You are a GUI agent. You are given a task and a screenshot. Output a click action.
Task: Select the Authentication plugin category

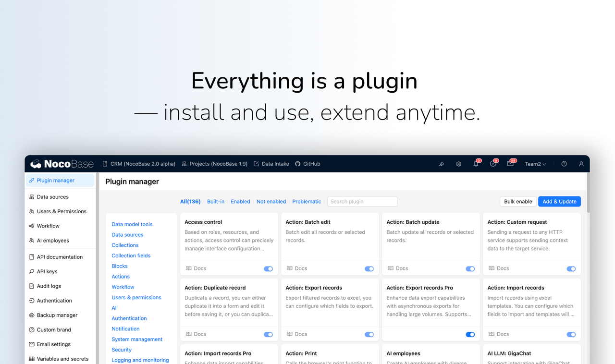click(x=129, y=318)
